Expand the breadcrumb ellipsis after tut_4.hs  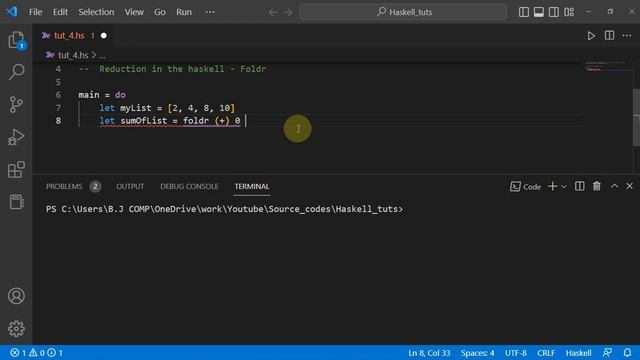tap(102, 56)
